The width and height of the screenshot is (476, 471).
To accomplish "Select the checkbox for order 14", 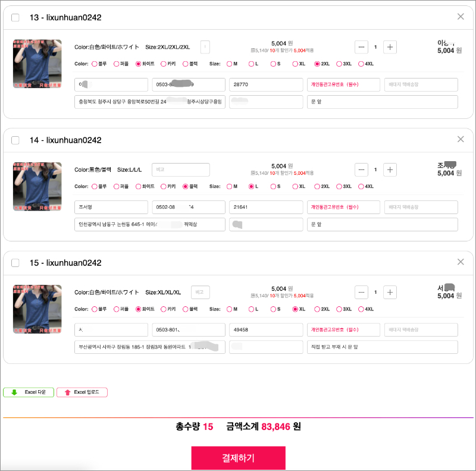I will [15, 140].
